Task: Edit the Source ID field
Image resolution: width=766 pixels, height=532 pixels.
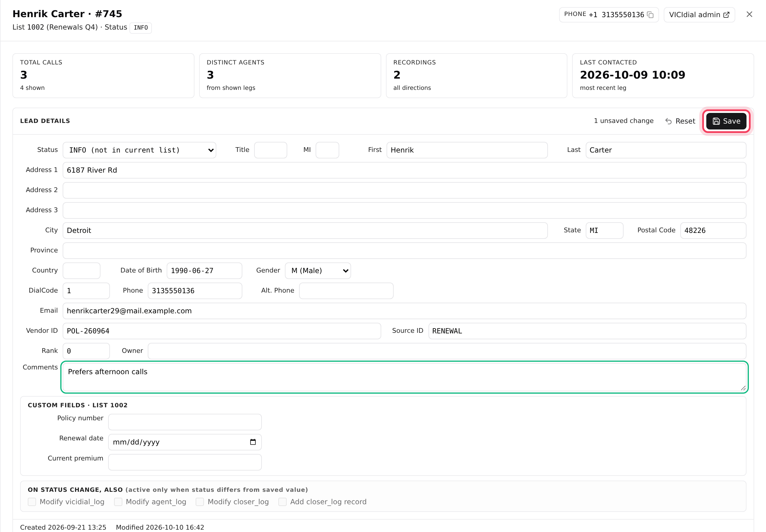Action: [587, 331]
